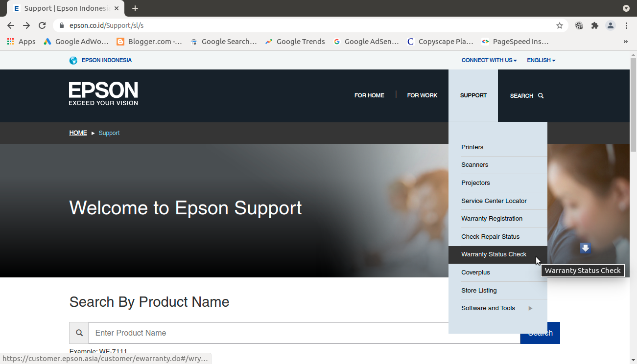The height and width of the screenshot is (364, 637).
Task: Click the magnifier icon in product search box
Action: (79, 333)
